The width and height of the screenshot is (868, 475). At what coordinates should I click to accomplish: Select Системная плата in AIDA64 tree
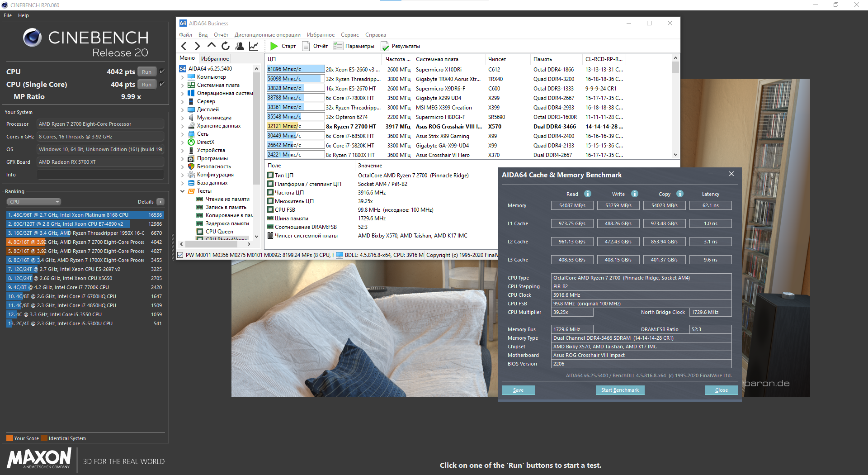[218, 85]
